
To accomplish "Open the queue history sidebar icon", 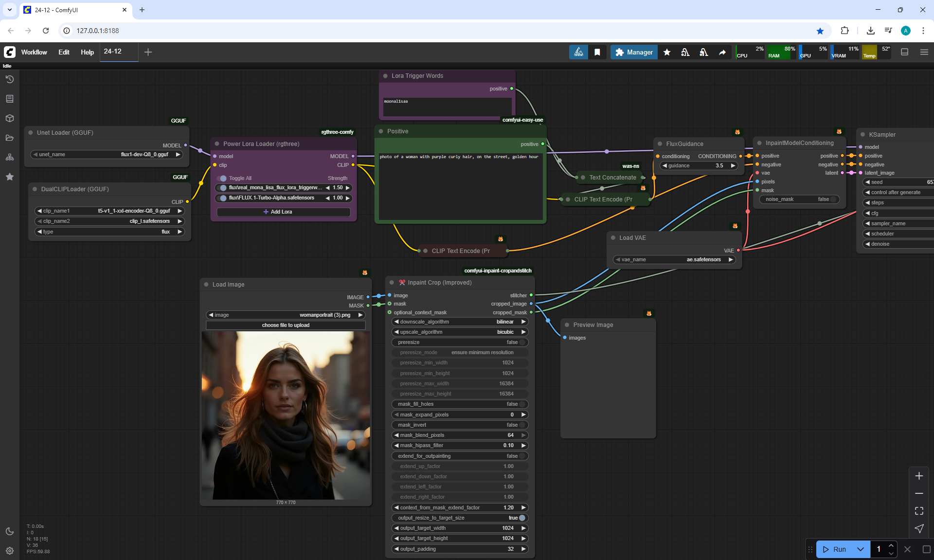I will pos(10,79).
